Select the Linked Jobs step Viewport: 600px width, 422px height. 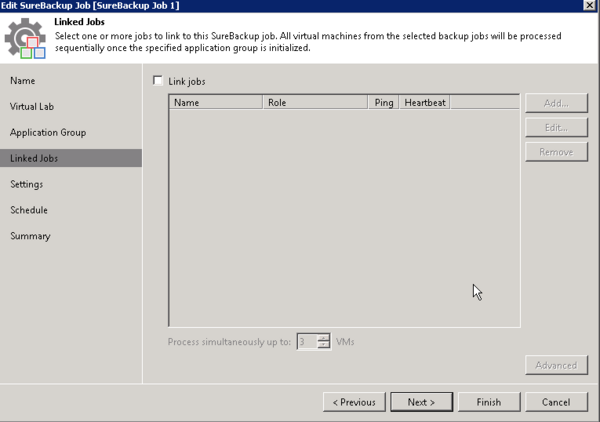point(34,158)
